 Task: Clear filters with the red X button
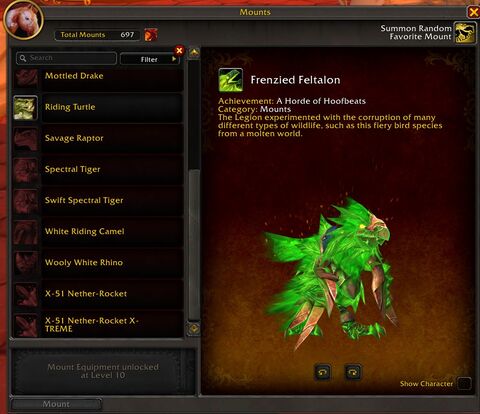point(179,50)
